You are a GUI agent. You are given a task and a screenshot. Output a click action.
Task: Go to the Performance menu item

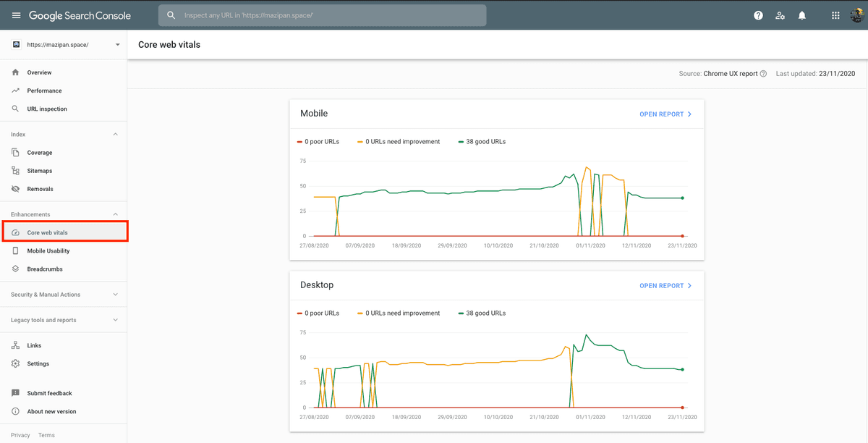[x=44, y=90]
